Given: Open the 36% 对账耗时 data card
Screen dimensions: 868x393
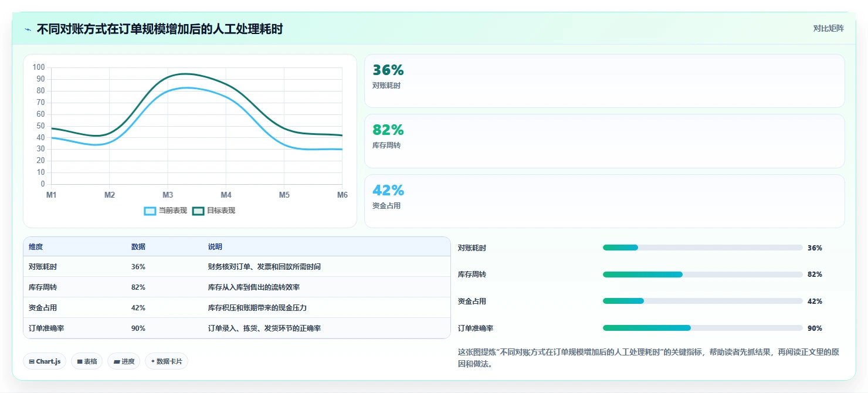Looking at the screenshot, I should point(605,81).
